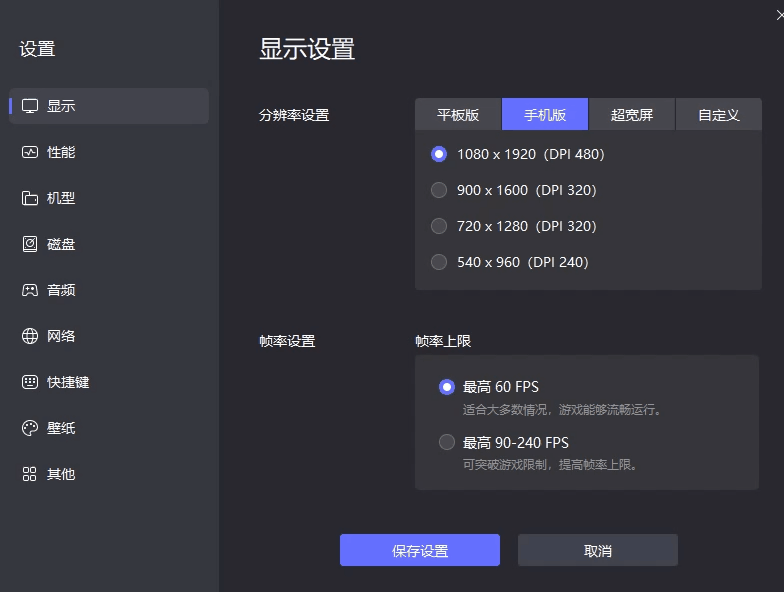The image size is (784, 592).
Task: Open the 壁纸 wallpaper palette icon
Action: pos(30,428)
